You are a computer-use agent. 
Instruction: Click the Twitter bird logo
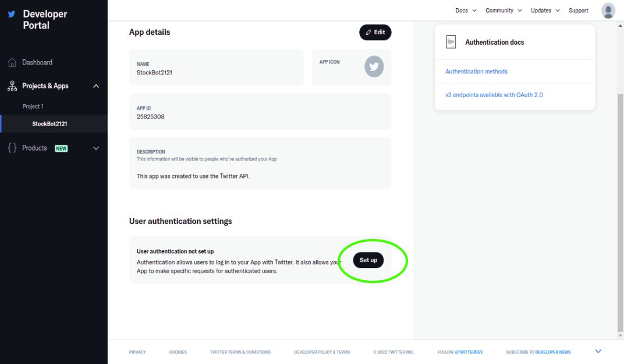click(x=12, y=14)
